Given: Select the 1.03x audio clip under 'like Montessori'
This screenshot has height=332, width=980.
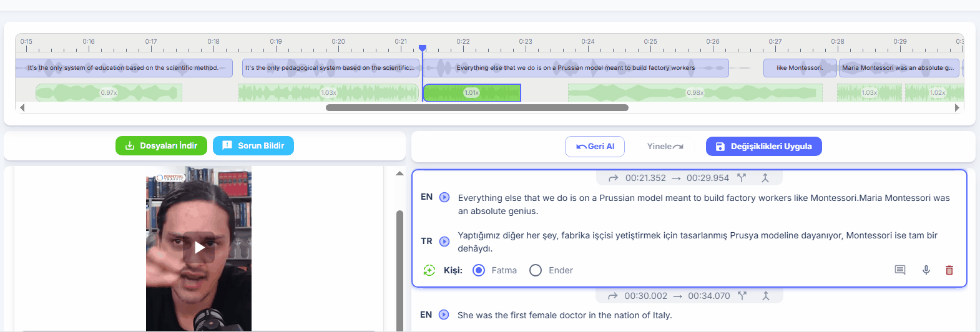Looking at the screenshot, I should 869,92.
